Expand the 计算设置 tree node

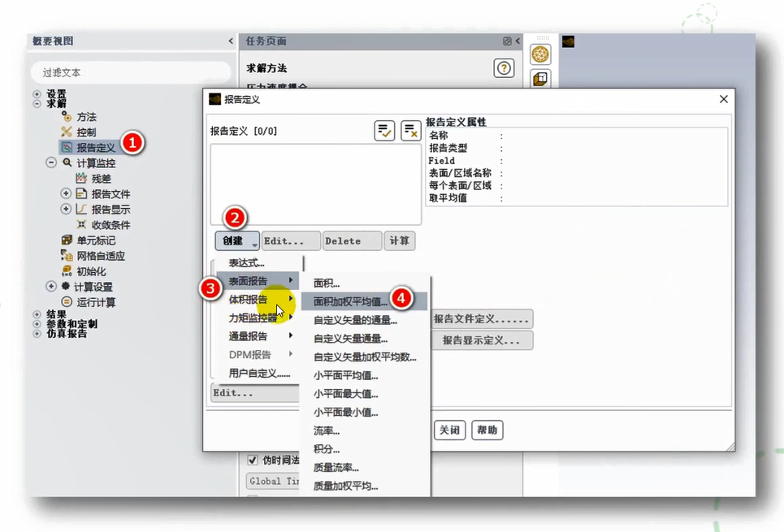pyautogui.click(x=51, y=287)
